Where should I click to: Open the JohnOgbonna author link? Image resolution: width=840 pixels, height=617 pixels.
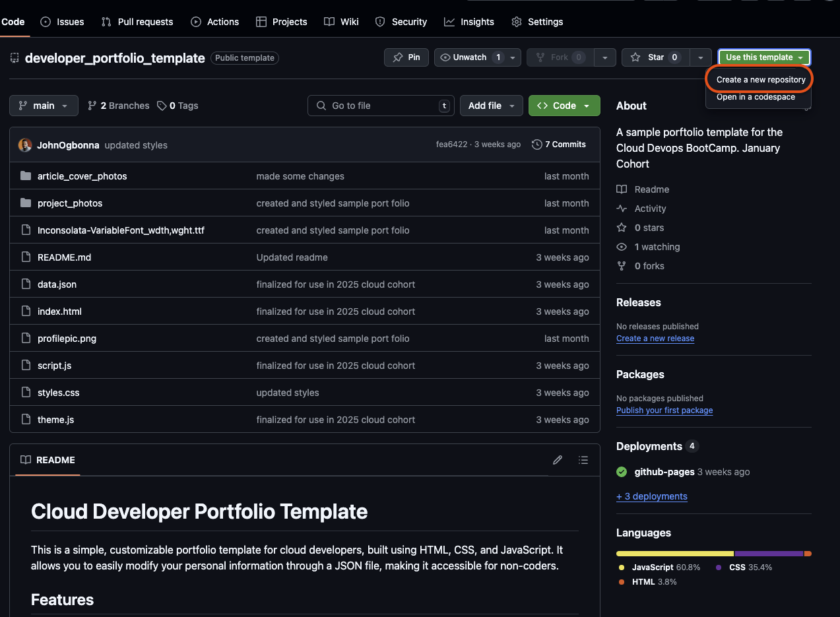click(69, 145)
